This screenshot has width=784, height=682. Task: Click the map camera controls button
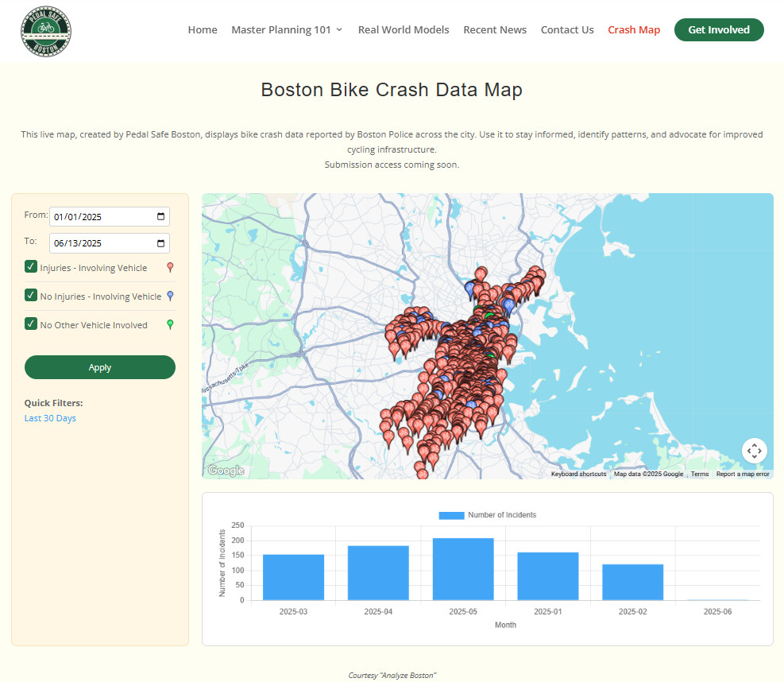[754, 451]
